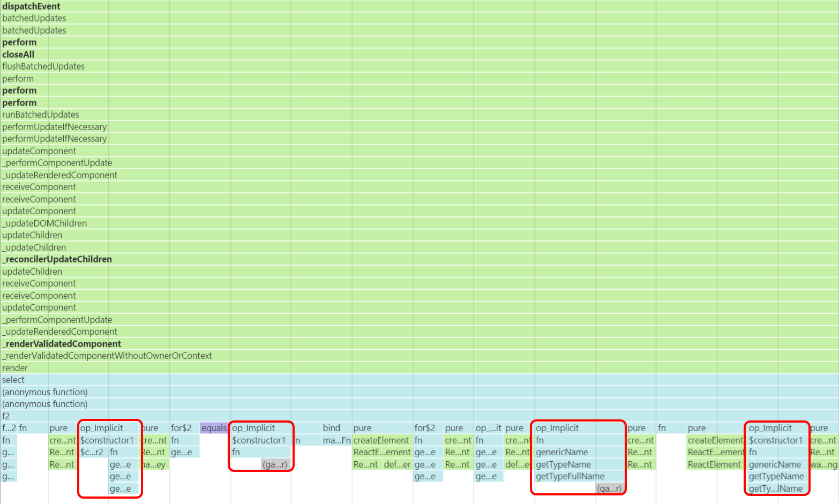Select the truncated op_...it block
This screenshot has height=504, width=839.
pos(488,428)
